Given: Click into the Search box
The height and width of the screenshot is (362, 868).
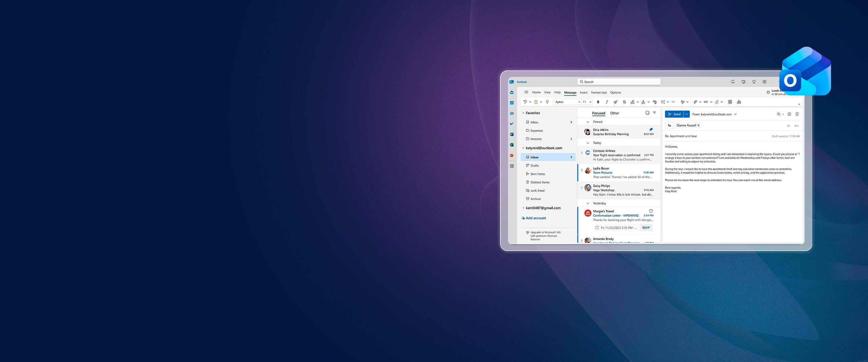Looking at the screenshot, I should coord(619,82).
